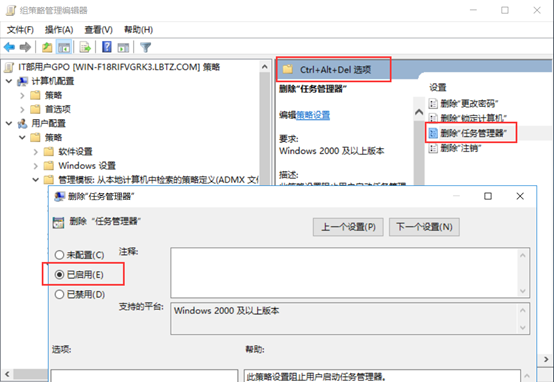Open the blue help question-mark icon
The image size is (554, 382).
[x=107, y=47]
